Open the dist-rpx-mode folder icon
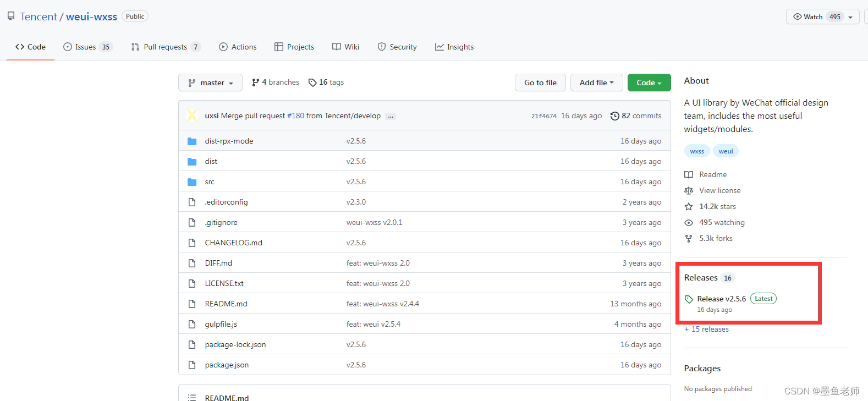This screenshot has height=401, width=868. 192,141
